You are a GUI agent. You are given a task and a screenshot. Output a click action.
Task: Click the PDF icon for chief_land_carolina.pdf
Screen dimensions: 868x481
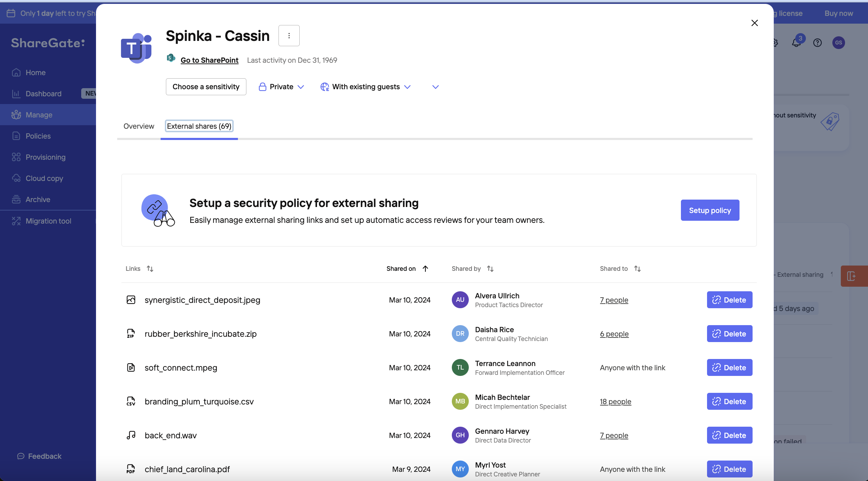pos(131,469)
